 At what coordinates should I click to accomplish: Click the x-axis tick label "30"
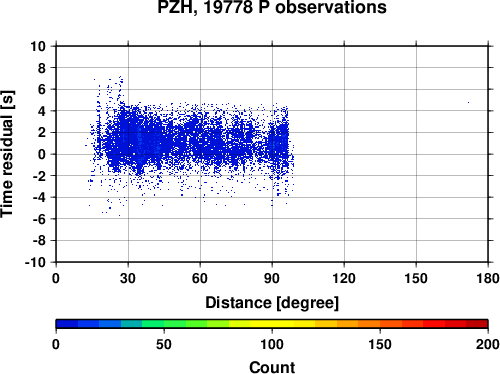pos(128,278)
